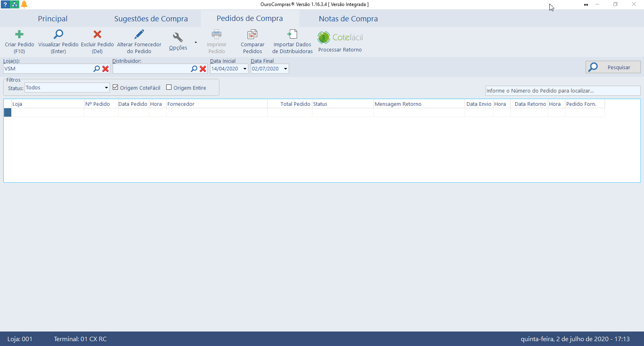
Task: Expand the Status dropdown showing Todos
Action: coord(106,88)
